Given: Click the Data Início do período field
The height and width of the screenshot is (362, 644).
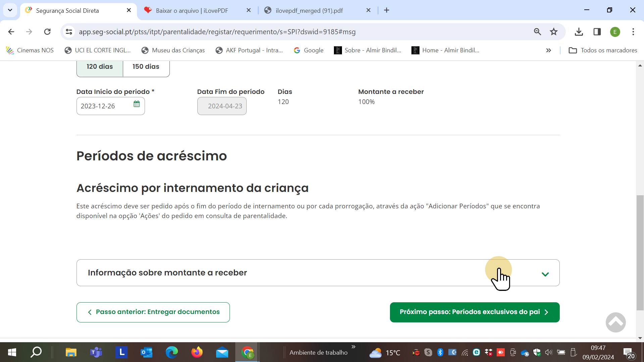Looking at the screenshot, I should point(104,106).
